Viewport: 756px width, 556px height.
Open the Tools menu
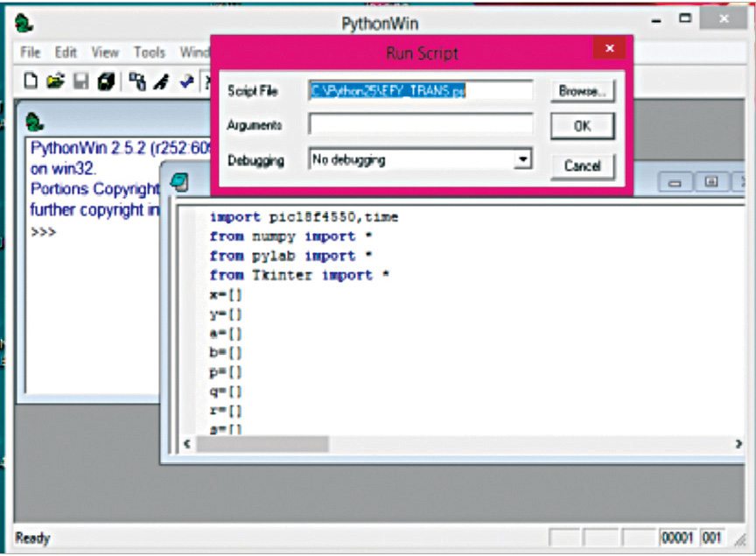pos(149,53)
